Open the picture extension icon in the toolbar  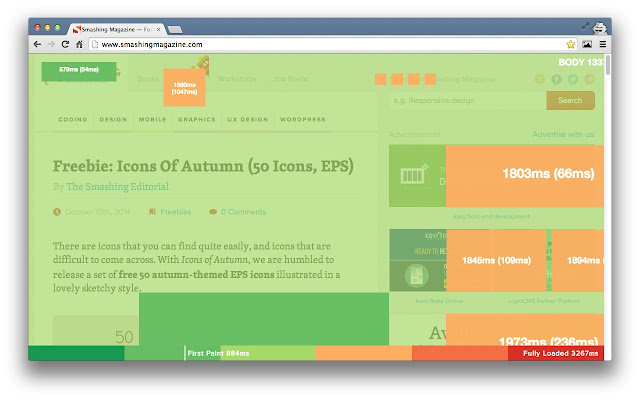587,44
